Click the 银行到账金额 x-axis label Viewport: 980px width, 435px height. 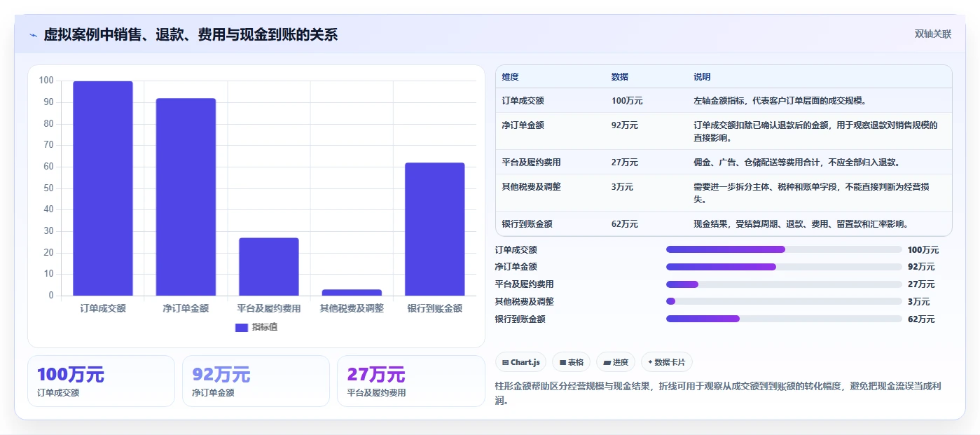click(x=435, y=308)
